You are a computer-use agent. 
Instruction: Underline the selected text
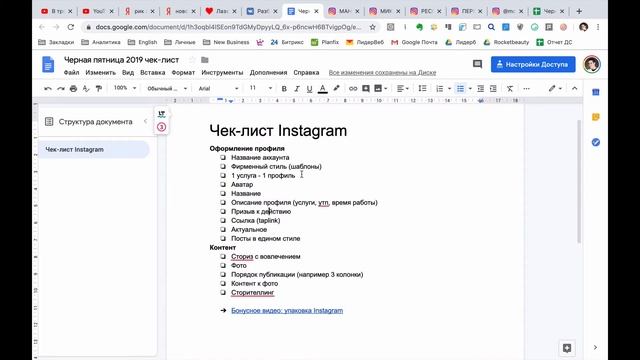[309, 89]
